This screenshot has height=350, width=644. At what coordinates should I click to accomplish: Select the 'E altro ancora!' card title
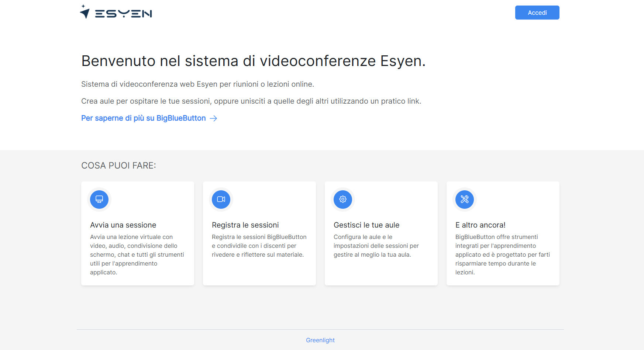(x=481, y=225)
